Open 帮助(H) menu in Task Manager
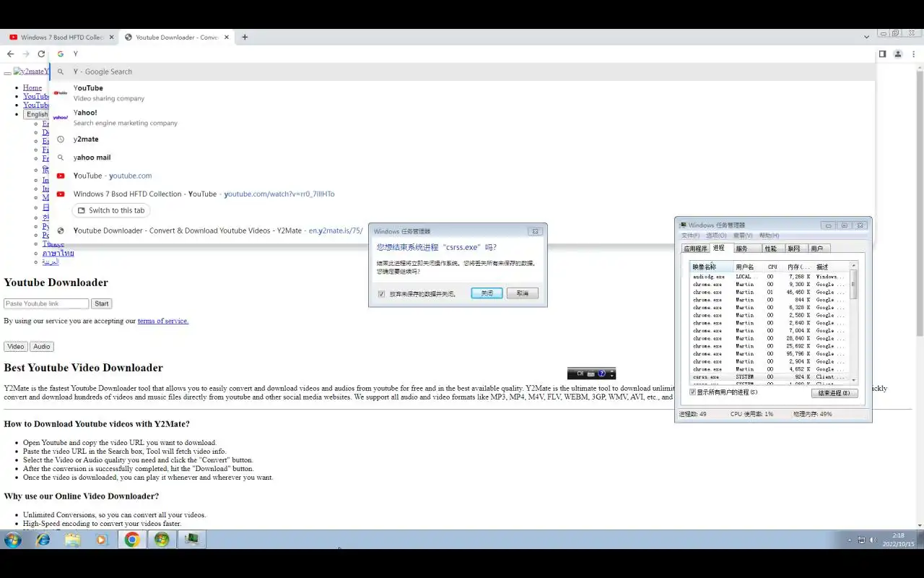Viewport: 924px width, 578px height. pos(769,236)
